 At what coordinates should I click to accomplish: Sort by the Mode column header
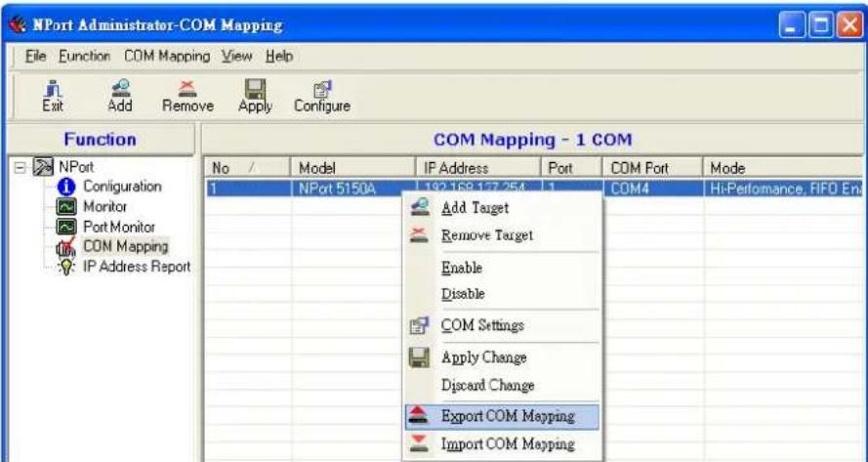point(783,168)
